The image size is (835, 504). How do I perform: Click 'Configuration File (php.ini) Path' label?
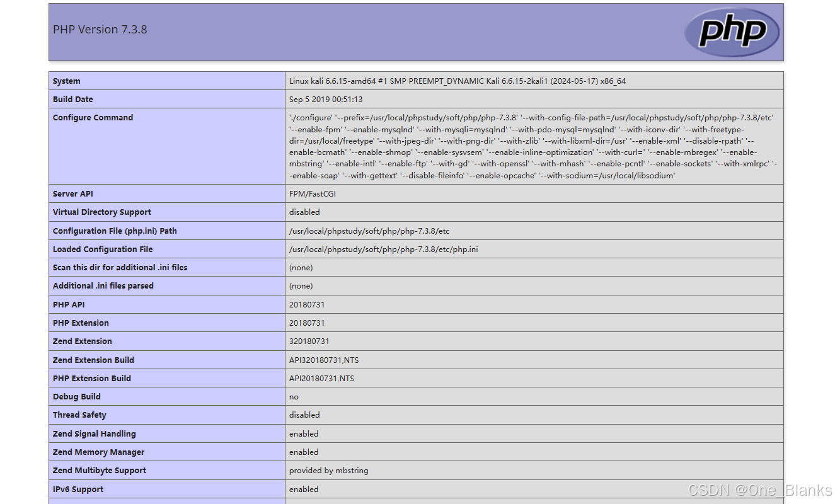point(115,231)
